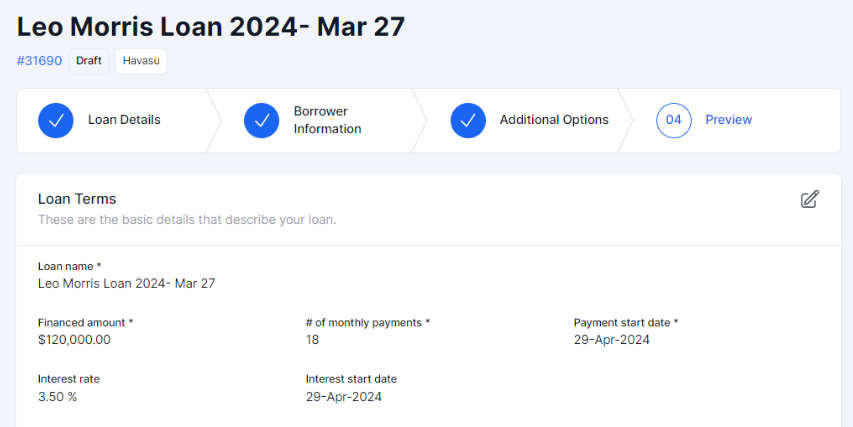Click the Draft status badge
The height and width of the screenshot is (427, 853).
89,61
